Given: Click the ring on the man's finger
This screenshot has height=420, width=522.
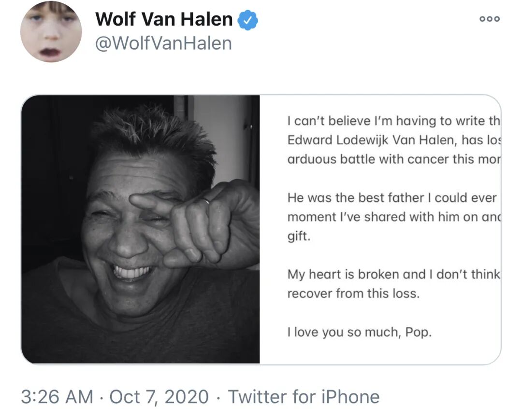Looking at the screenshot, I should pyautogui.click(x=206, y=200).
